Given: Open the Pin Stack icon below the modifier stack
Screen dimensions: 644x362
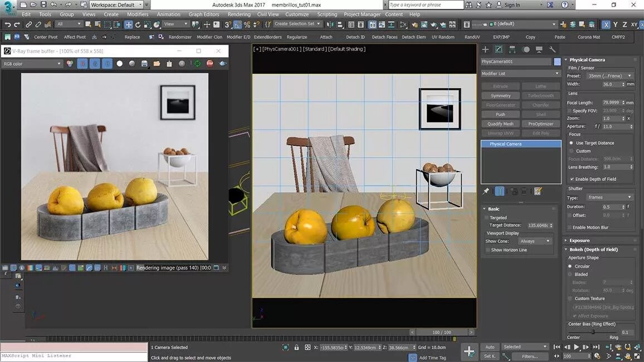Looking at the screenshot, I should pyautogui.click(x=485, y=191).
